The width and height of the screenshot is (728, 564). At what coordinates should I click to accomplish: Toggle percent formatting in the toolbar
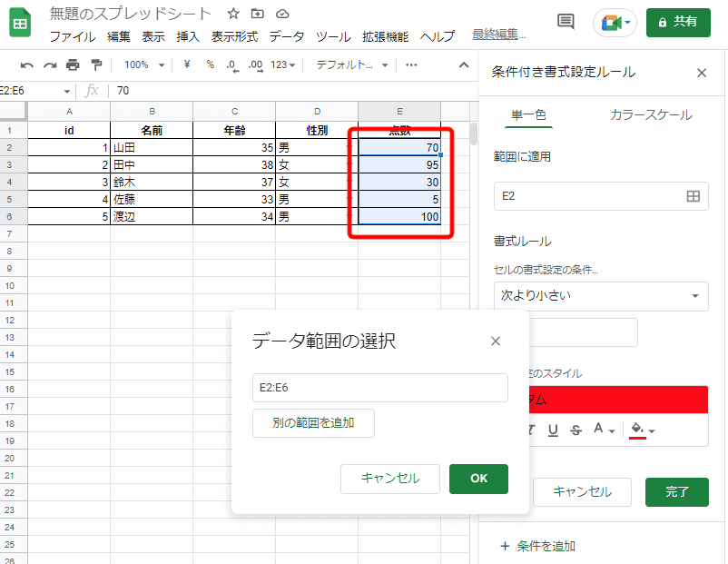[x=210, y=64]
